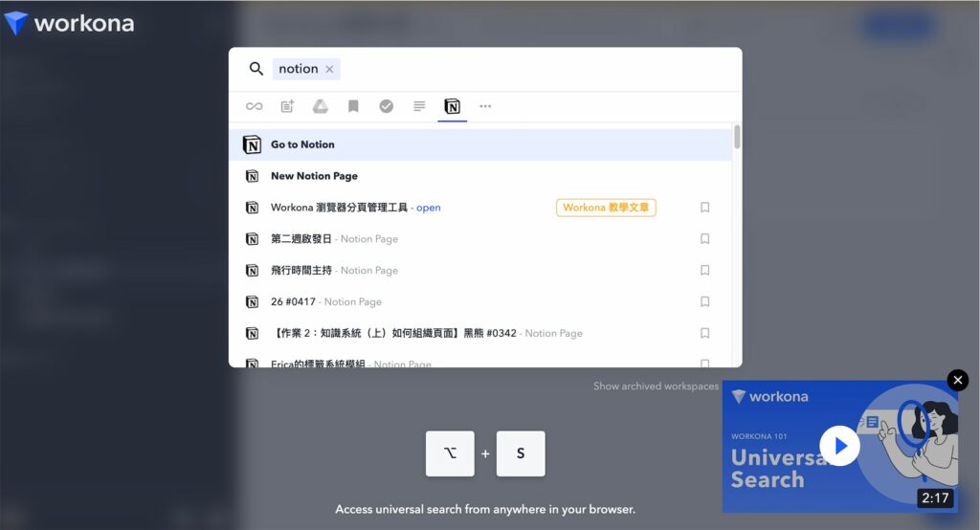This screenshot has width=980, height=530.
Task: Open the 飛行時間主持 Notion page result
Action: tap(480, 270)
